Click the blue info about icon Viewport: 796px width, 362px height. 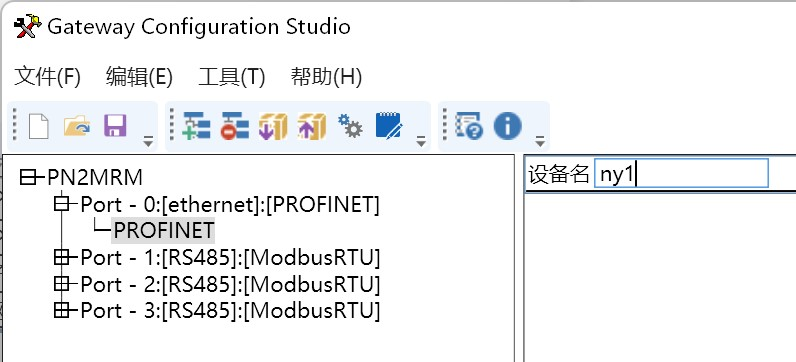click(508, 126)
